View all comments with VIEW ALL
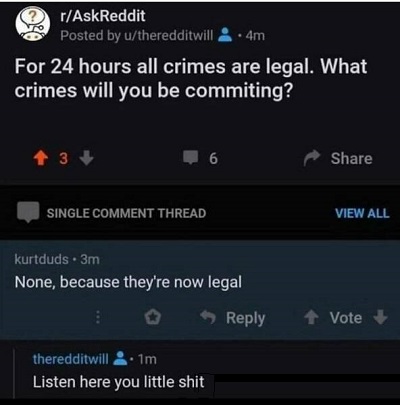The height and width of the screenshot is (405, 400). [x=362, y=213]
